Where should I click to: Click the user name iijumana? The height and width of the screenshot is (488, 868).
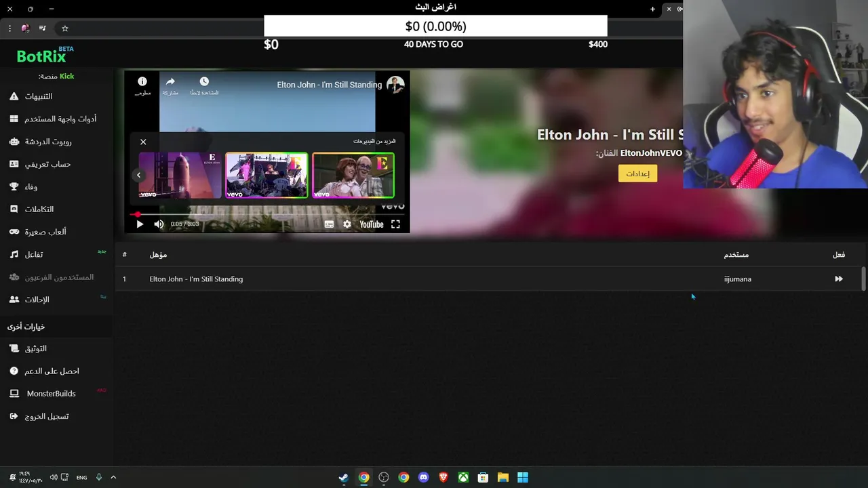click(737, 279)
